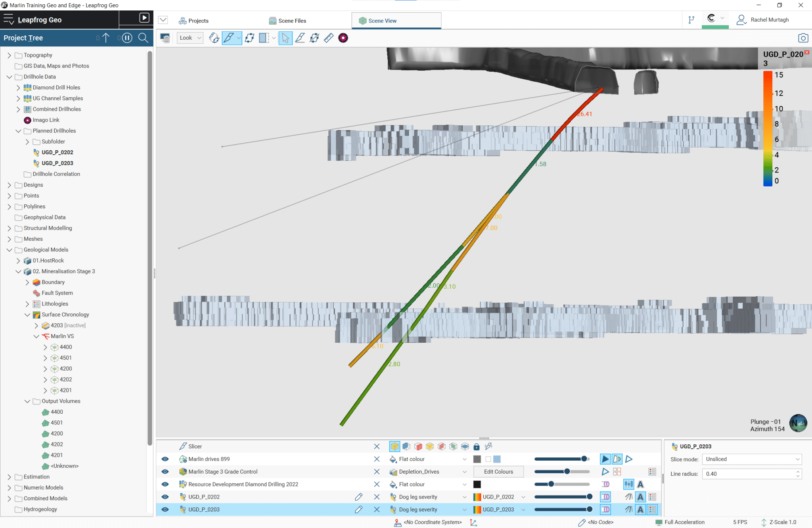
Task: Click the play recording button in header
Action: [x=144, y=18]
